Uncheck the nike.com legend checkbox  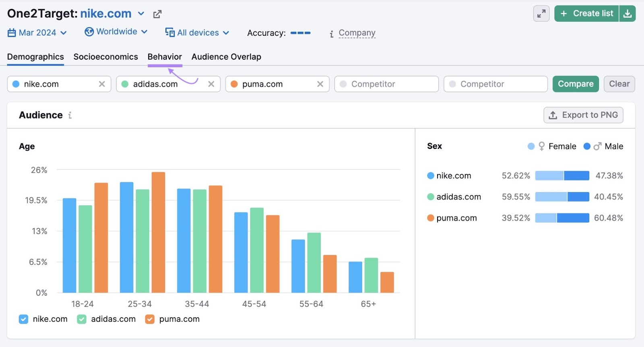point(23,319)
